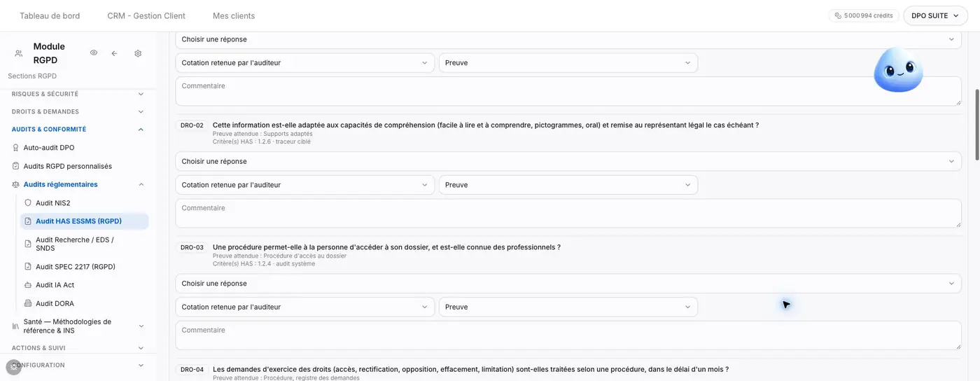Open the gear settings icon in module header

(x=138, y=53)
